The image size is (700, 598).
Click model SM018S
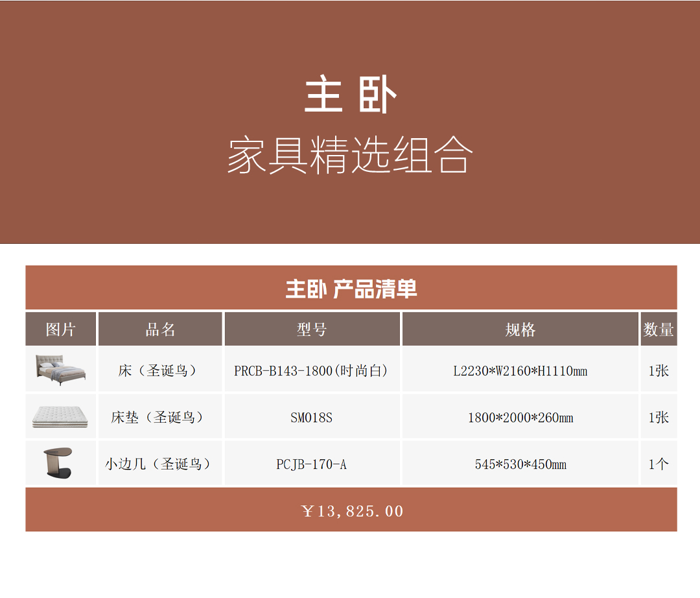tap(312, 418)
